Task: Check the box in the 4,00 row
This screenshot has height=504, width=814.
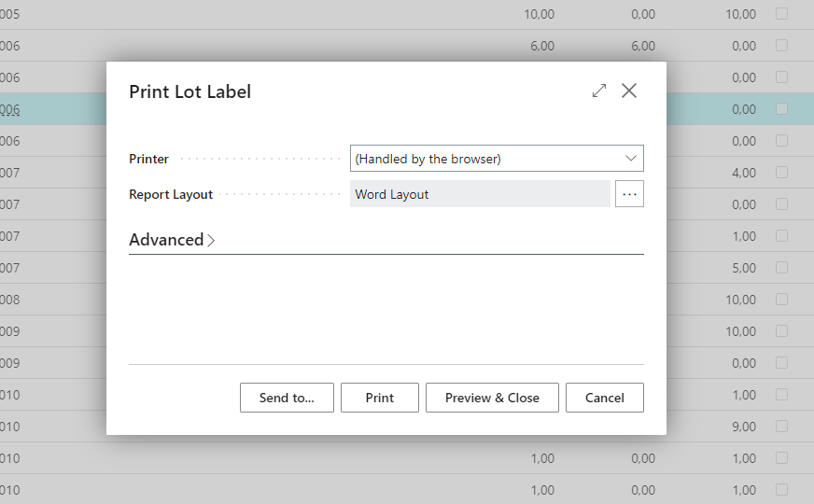Action: click(781, 173)
